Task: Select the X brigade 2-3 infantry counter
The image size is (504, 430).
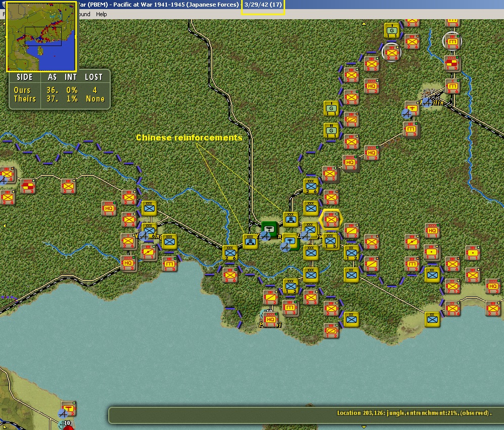Action: click(x=372, y=242)
